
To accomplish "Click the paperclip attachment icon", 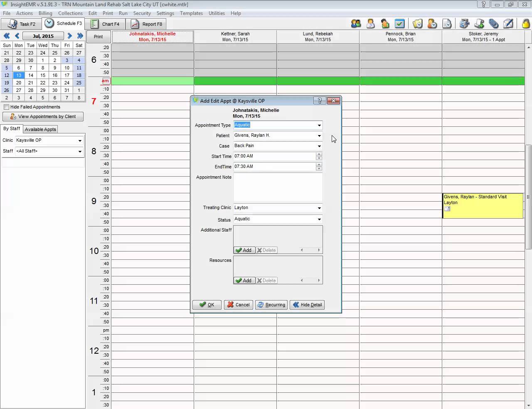I will click(x=494, y=24).
